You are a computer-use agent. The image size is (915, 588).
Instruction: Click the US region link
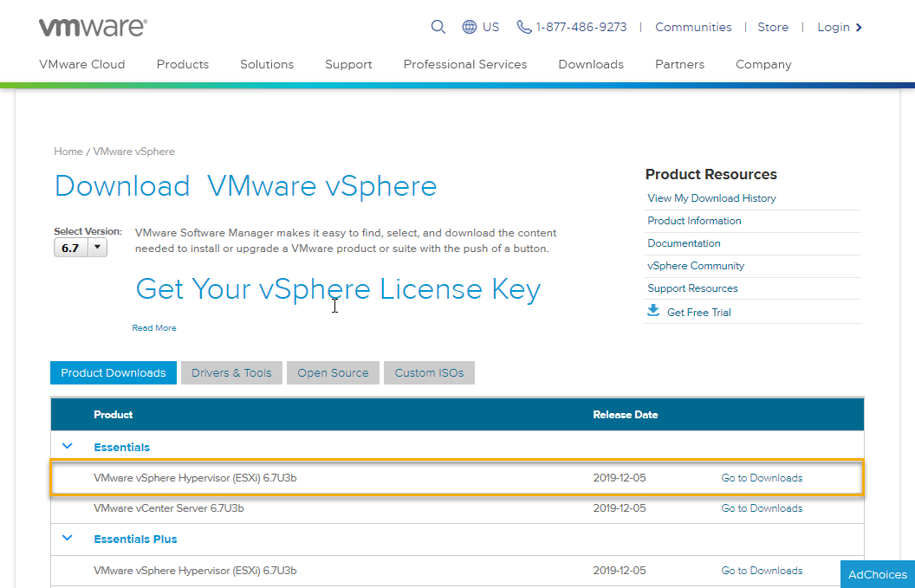click(490, 27)
